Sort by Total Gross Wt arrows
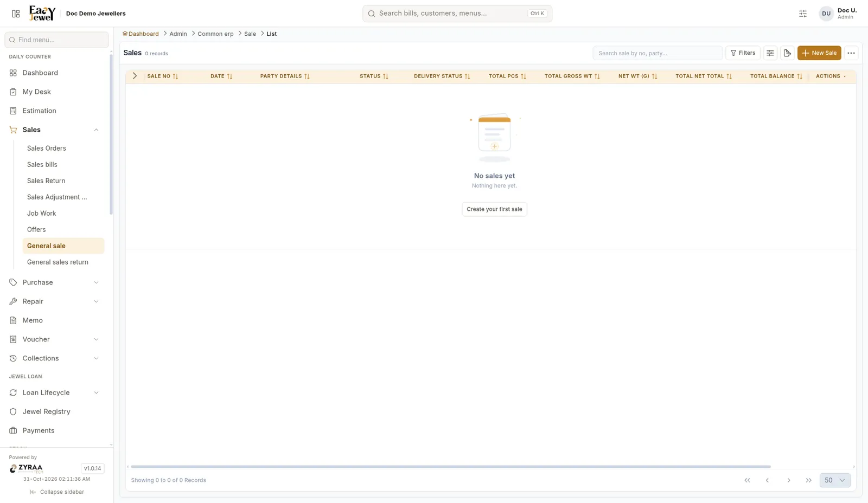The height and width of the screenshot is (503, 868). pyautogui.click(x=597, y=76)
